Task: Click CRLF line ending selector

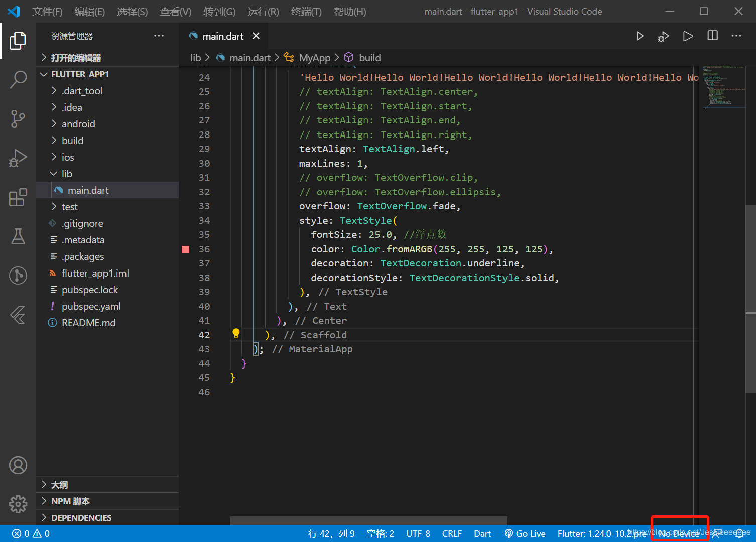Action: pos(452,534)
